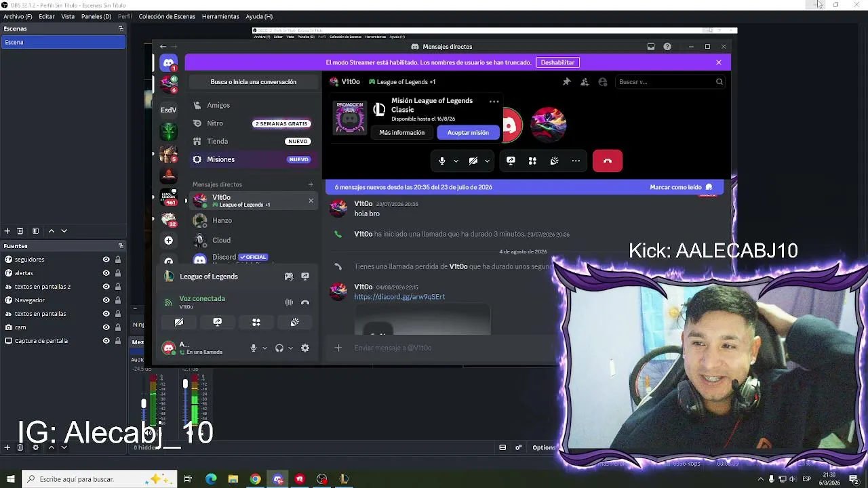Start an activity in the call

click(532, 161)
